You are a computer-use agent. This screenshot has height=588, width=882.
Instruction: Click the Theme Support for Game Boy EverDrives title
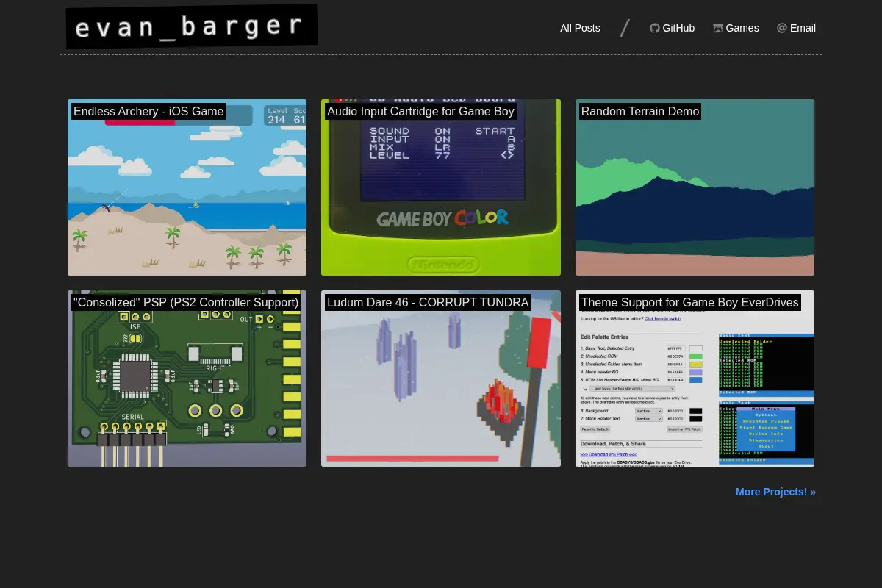pyautogui.click(x=689, y=303)
